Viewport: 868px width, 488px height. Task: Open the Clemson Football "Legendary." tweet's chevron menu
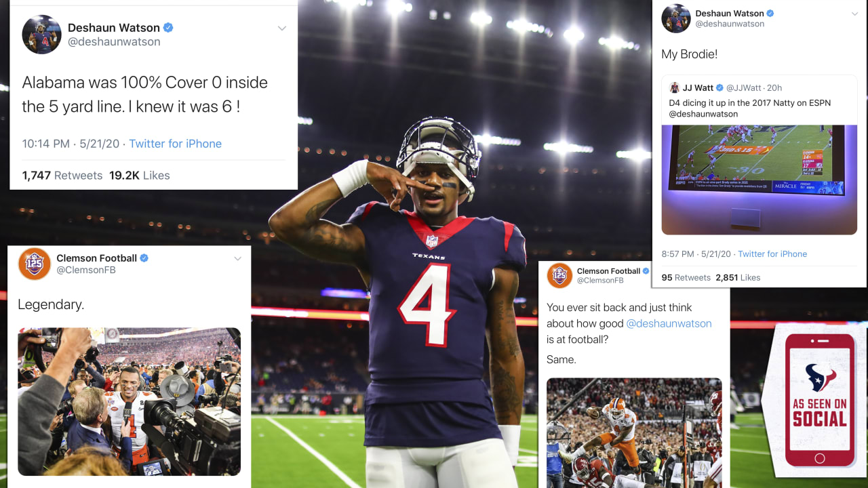(x=237, y=259)
